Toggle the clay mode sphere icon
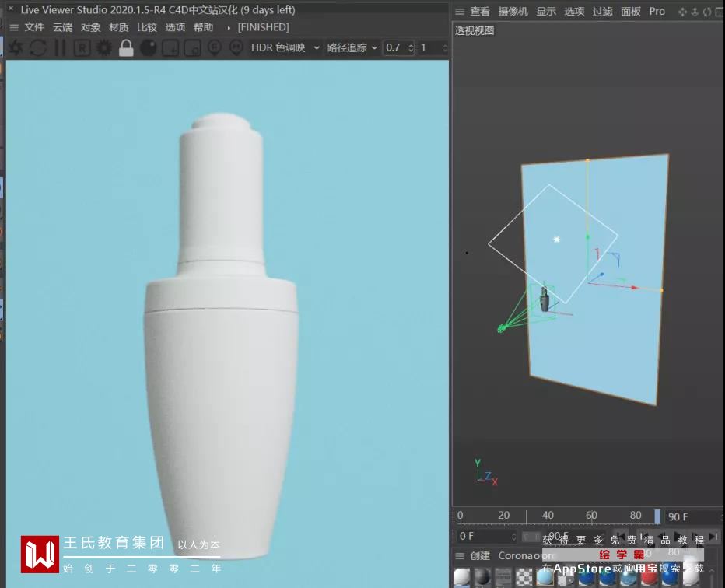Viewport: 725px width, 588px height. pos(148,47)
